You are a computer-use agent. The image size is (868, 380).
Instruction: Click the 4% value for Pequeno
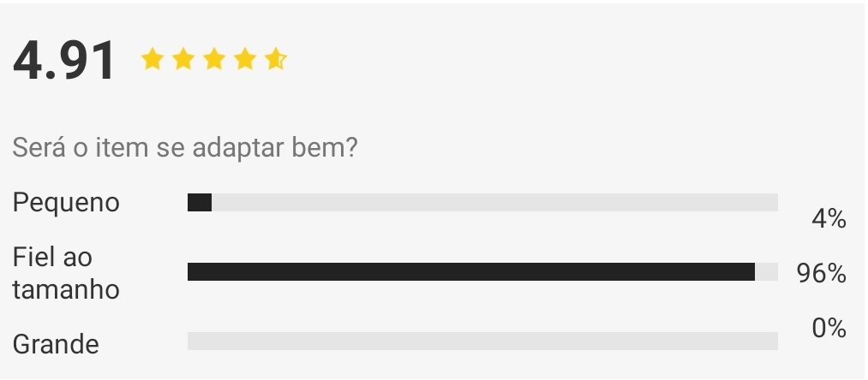tap(829, 219)
